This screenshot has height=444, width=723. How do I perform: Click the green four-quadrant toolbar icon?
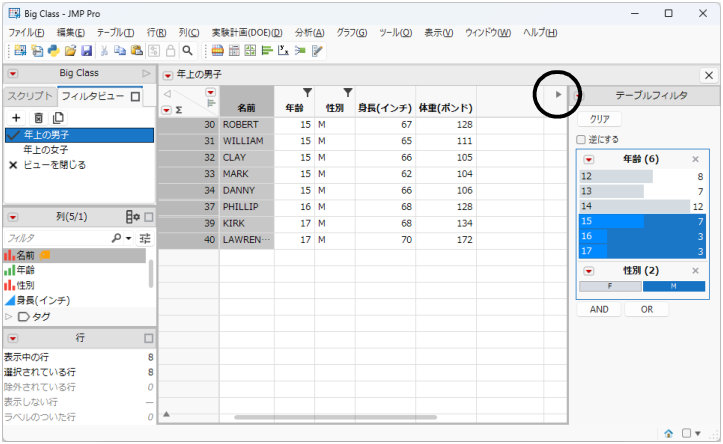click(250, 51)
